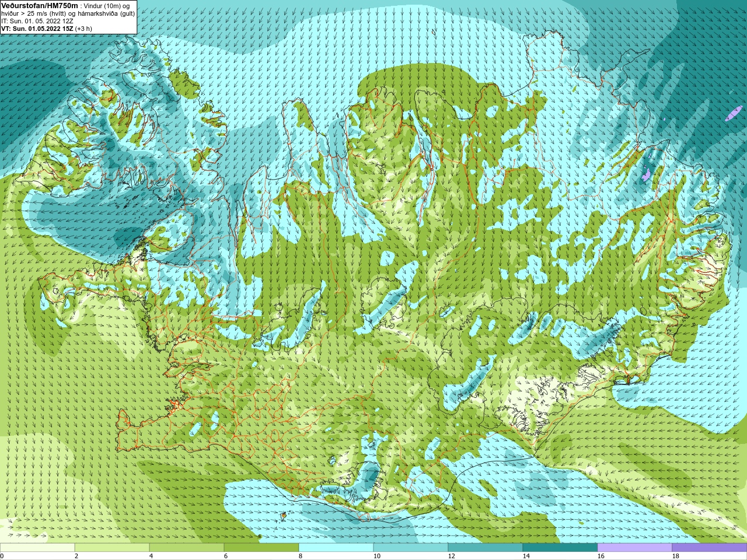Click the "IT: Sun. 01. 05. 2022 12Z" line
Screen dimensions: 747x560
37,21
